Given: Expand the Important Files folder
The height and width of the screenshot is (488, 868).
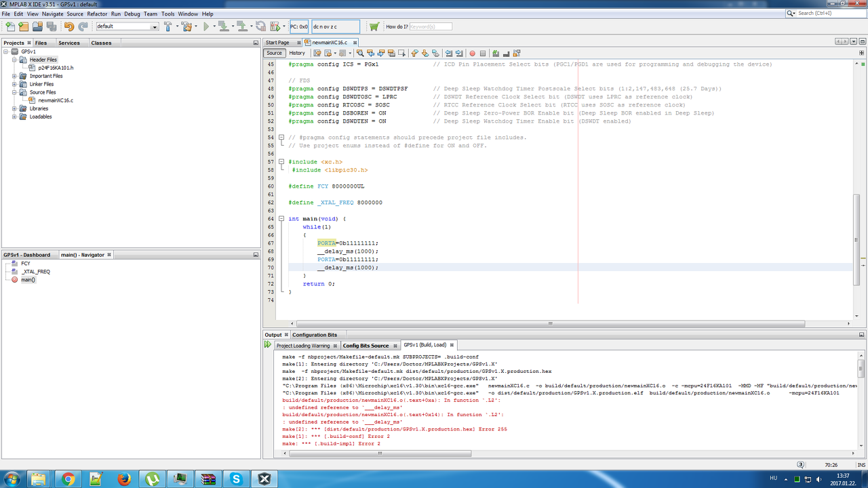Looking at the screenshot, I should [14, 76].
